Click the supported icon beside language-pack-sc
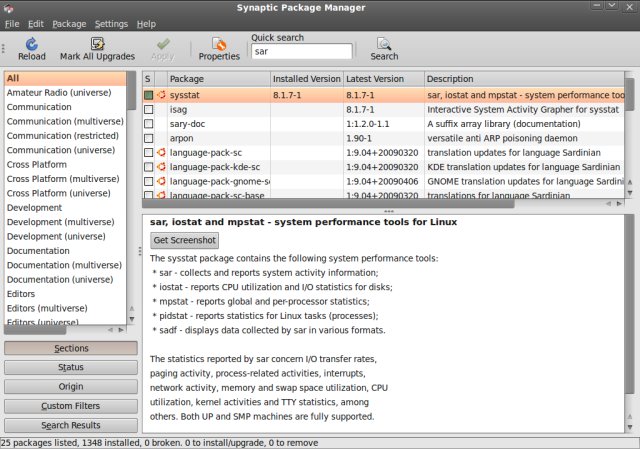Viewport: 640px width, 449px height. (x=161, y=152)
